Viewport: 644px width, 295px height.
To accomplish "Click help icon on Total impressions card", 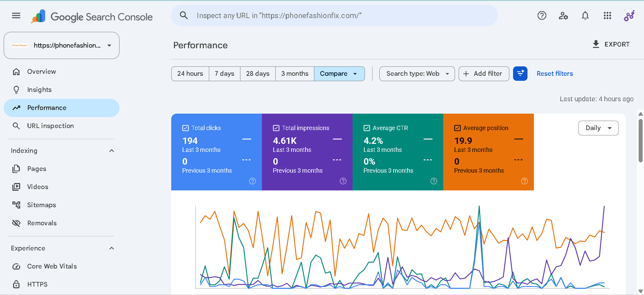I will [343, 181].
